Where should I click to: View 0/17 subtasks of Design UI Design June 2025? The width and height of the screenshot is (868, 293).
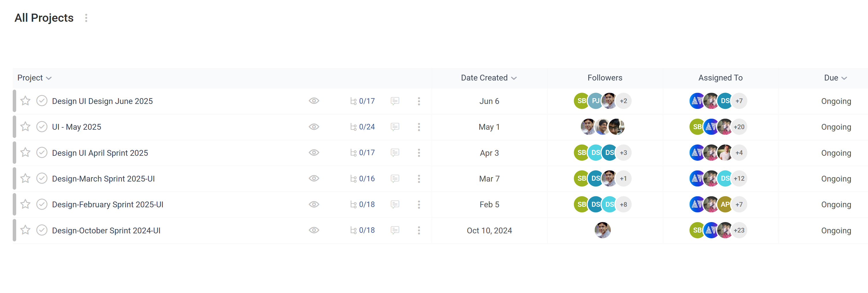click(362, 101)
